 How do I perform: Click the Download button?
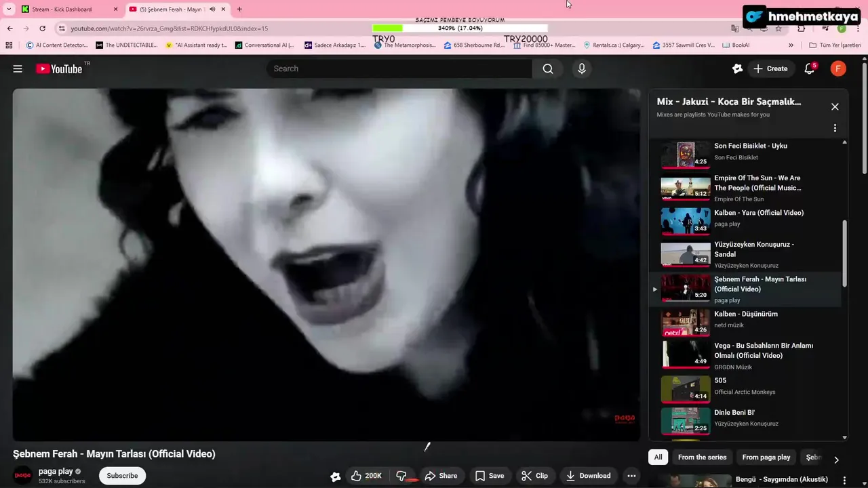(589, 476)
